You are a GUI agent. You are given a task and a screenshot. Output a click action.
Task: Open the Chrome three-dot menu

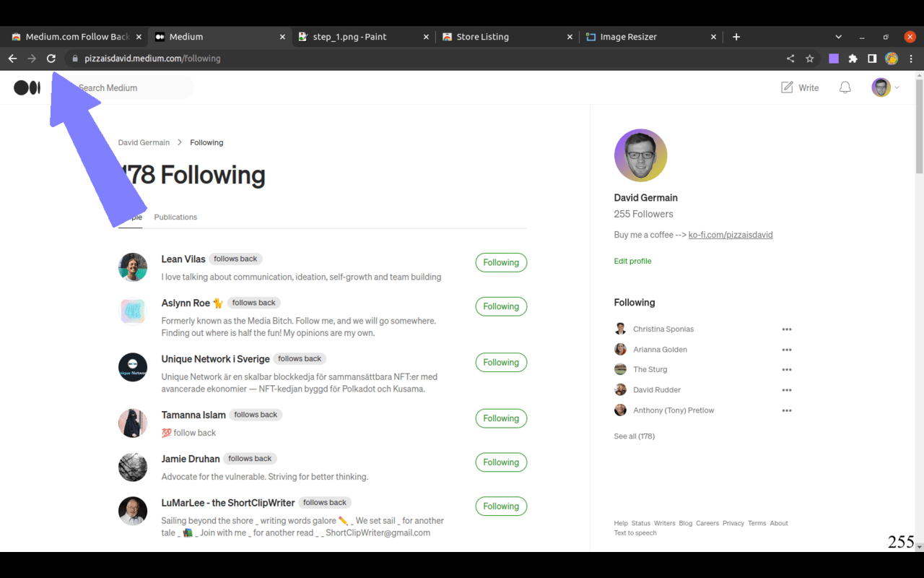911,59
